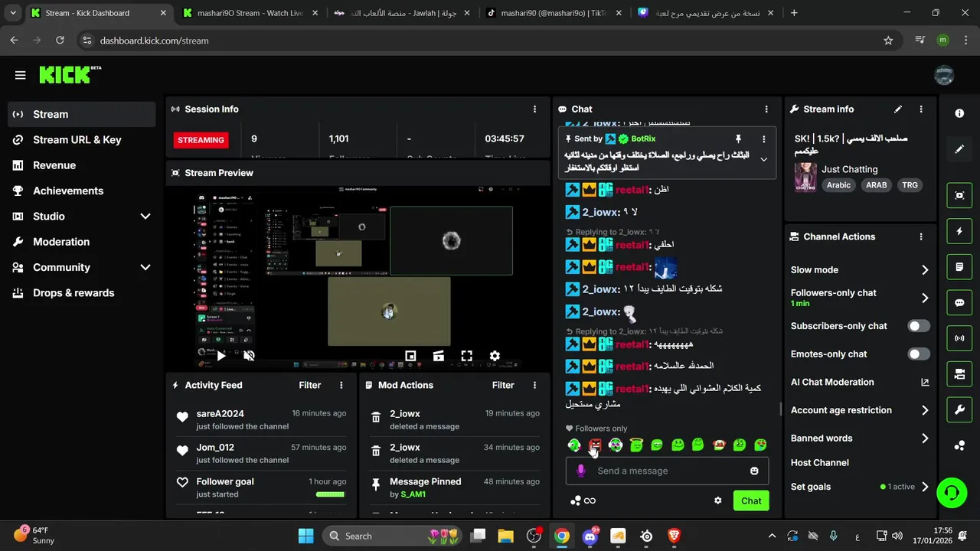980x551 pixels.
Task: Open chat settings gear icon
Action: 718,500
